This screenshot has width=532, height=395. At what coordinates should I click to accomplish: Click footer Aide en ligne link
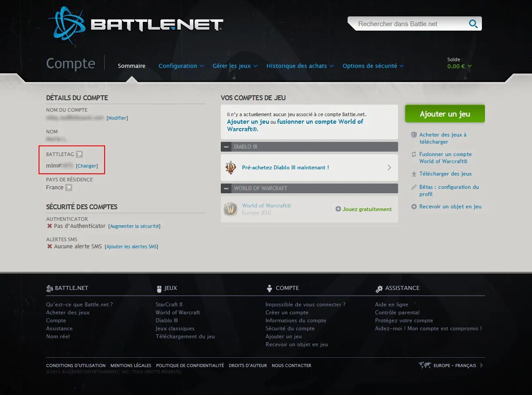(x=391, y=305)
